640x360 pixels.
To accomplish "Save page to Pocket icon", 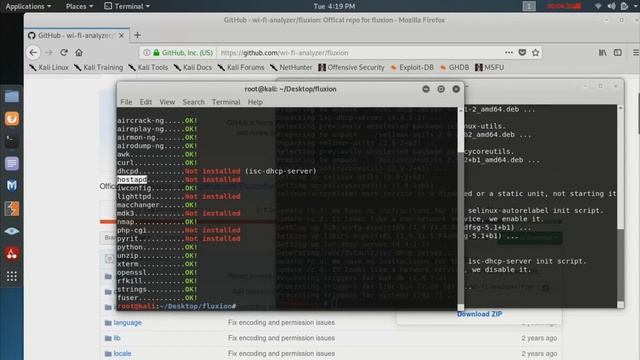I will coord(522,52).
